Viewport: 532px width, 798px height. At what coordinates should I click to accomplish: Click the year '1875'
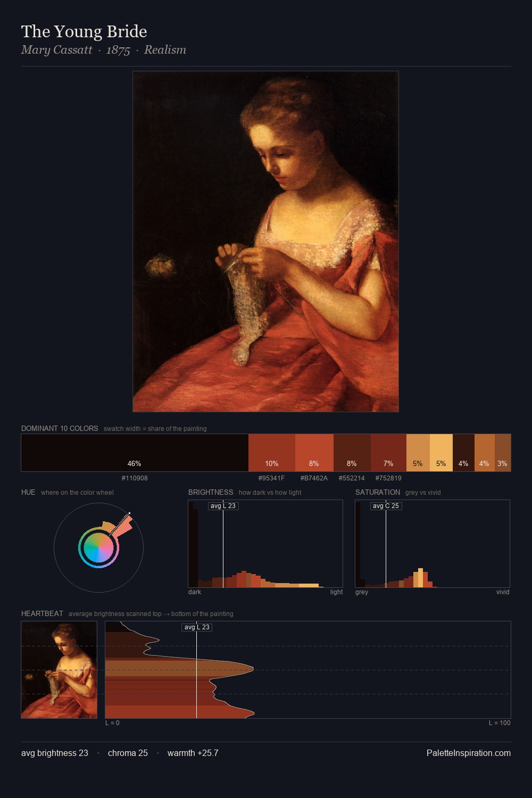(118, 51)
